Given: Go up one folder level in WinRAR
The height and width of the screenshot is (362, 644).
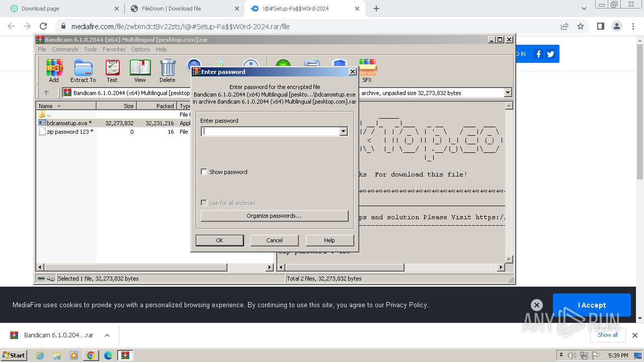Looking at the screenshot, I should tap(46, 93).
